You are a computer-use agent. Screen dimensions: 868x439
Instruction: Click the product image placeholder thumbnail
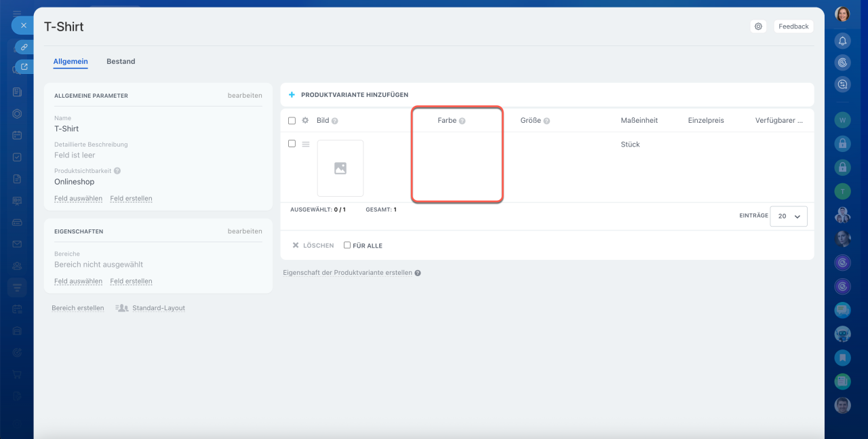[x=340, y=168]
